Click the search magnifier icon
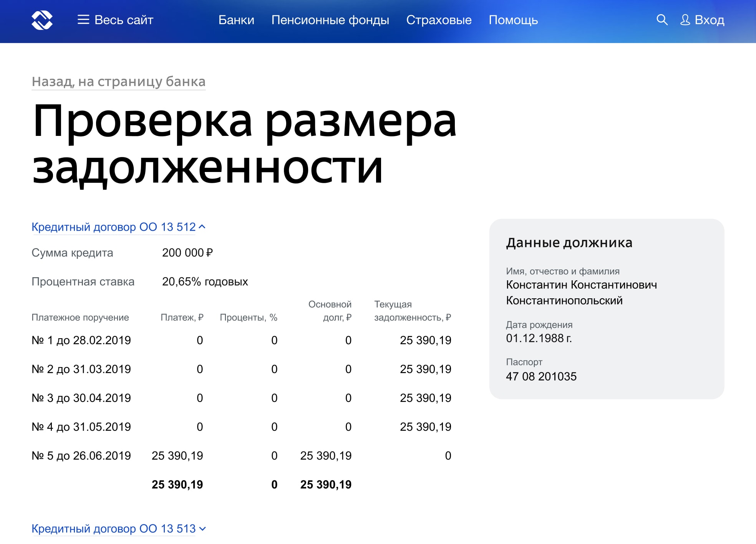 [661, 20]
